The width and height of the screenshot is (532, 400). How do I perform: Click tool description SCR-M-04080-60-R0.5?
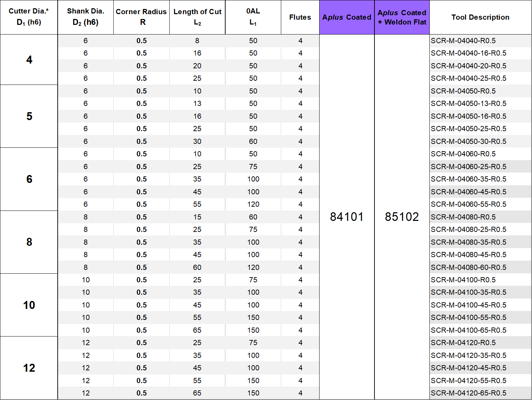[468, 267]
